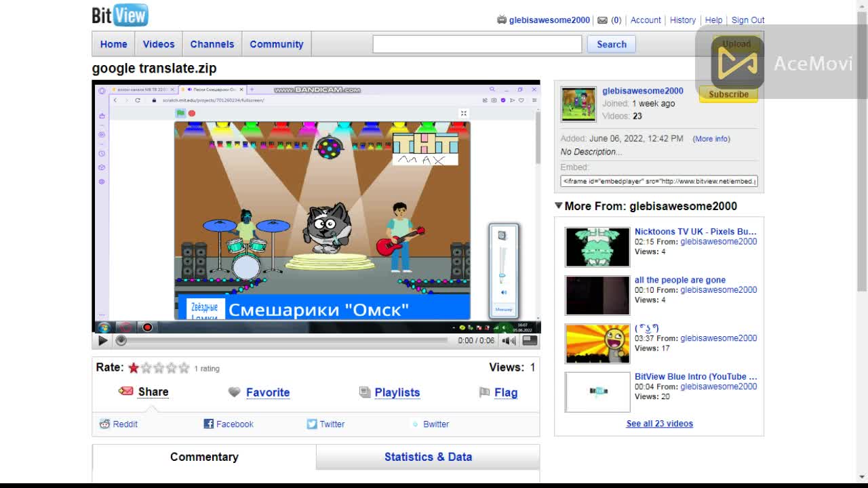Image resolution: width=868 pixels, height=488 pixels.
Task: Click the 'all the people are gone' title
Action: pyautogui.click(x=680, y=280)
